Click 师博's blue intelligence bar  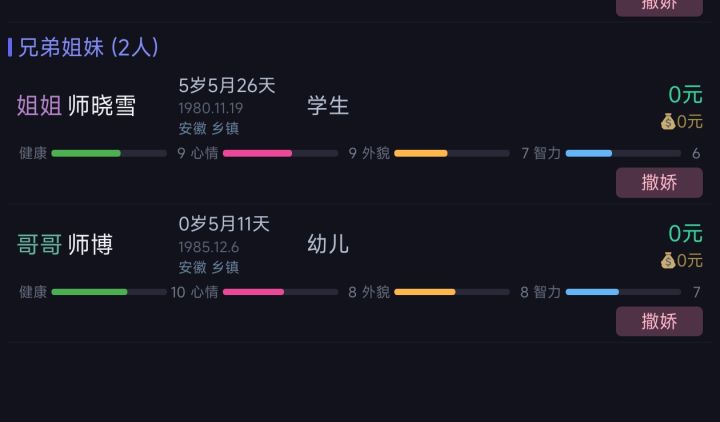623,292
